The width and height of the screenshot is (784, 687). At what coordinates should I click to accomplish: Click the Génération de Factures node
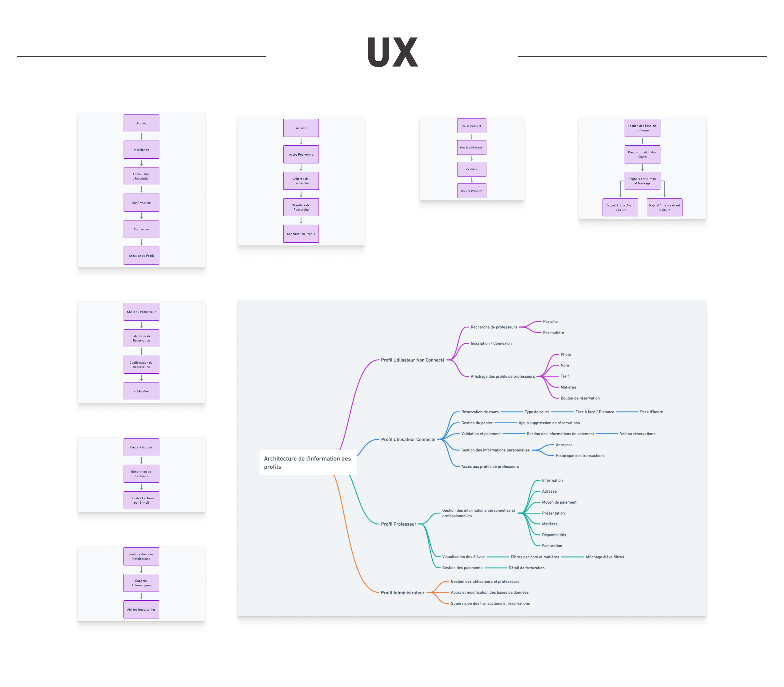pyautogui.click(x=141, y=473)
